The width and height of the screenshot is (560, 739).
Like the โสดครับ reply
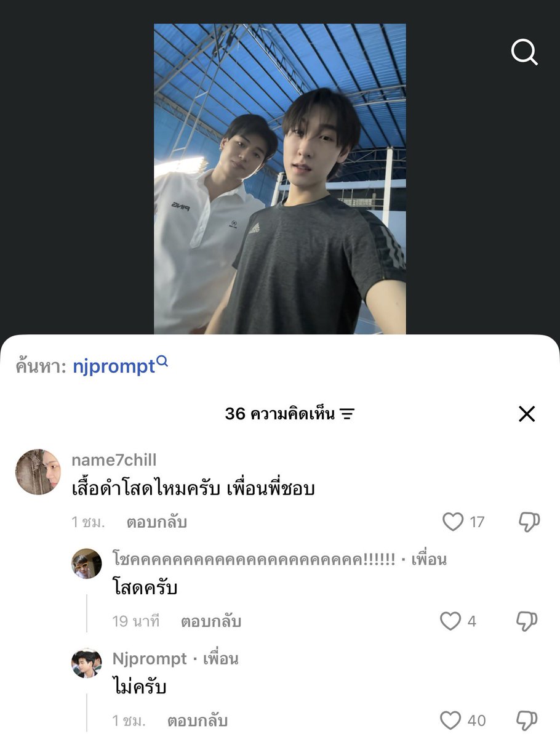tap(450, 621)
